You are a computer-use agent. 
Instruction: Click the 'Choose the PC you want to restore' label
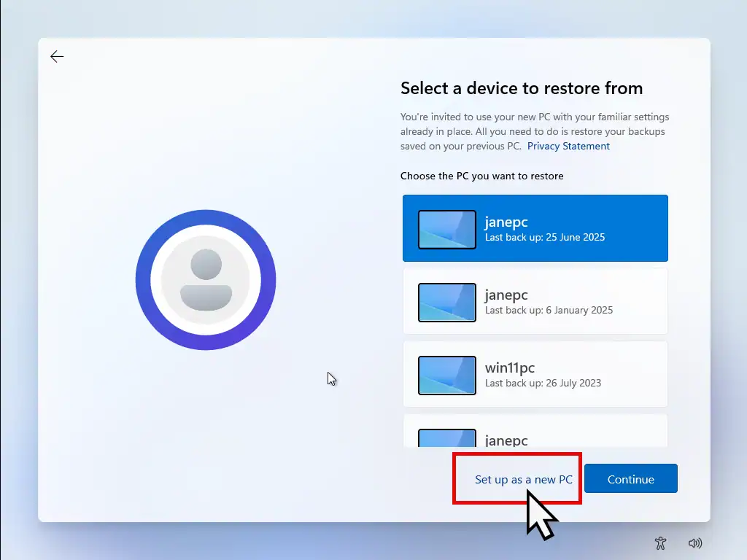[x=481, y=176]
